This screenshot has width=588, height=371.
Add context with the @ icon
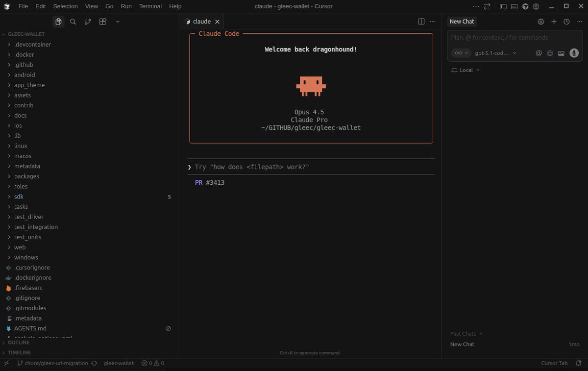click(539, 53)
